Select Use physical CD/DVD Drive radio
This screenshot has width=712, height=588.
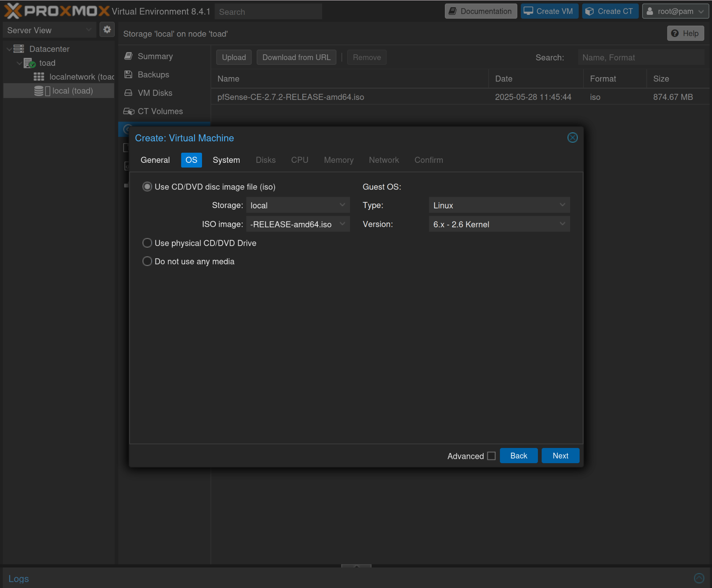point(147,243)
